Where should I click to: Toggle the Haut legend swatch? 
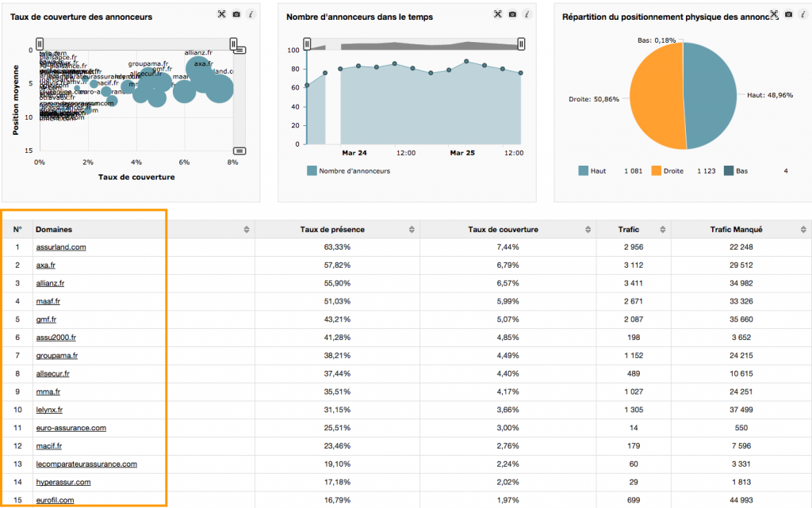(x=583, y=170)
